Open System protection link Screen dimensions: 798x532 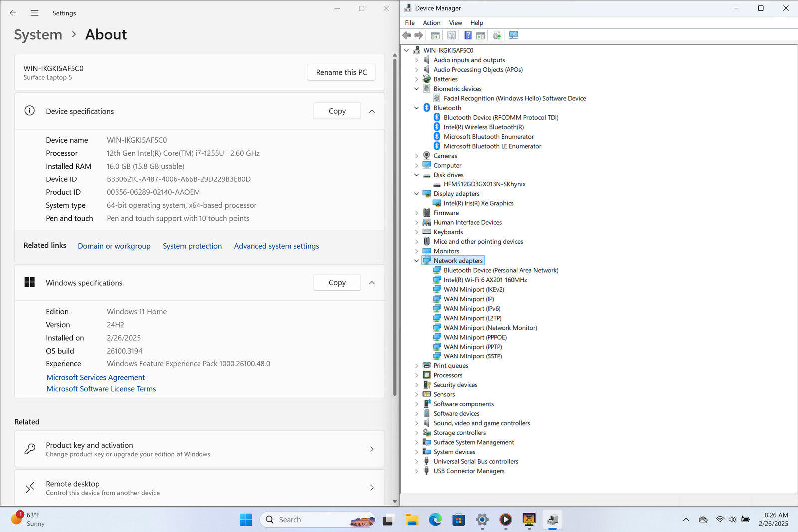pyautogui.click(x=192, y=246)
